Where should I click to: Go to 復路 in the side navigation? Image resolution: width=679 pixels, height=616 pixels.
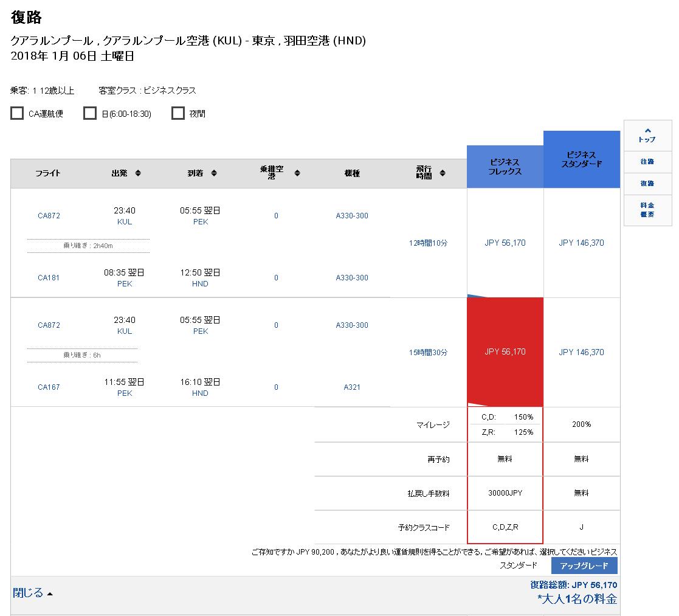tap(647, 184)
